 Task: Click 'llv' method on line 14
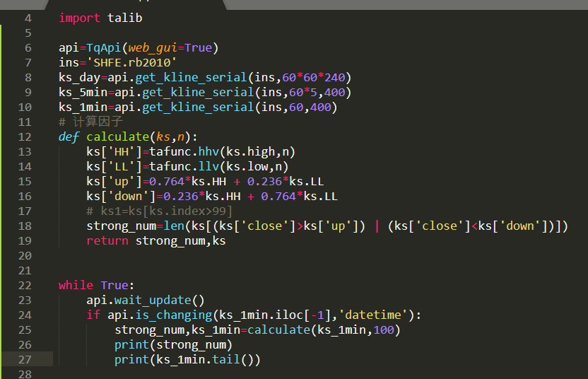pos(208,167)
